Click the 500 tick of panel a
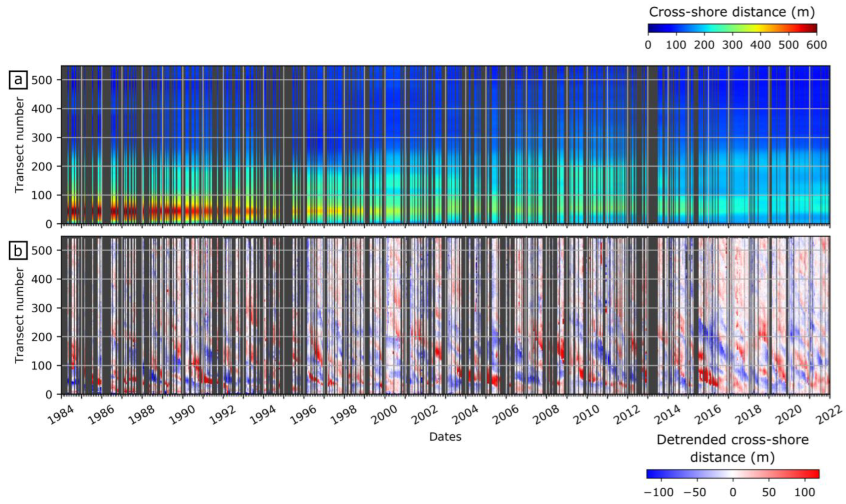Viewport: 846px width, 504px height. [42, 80]
